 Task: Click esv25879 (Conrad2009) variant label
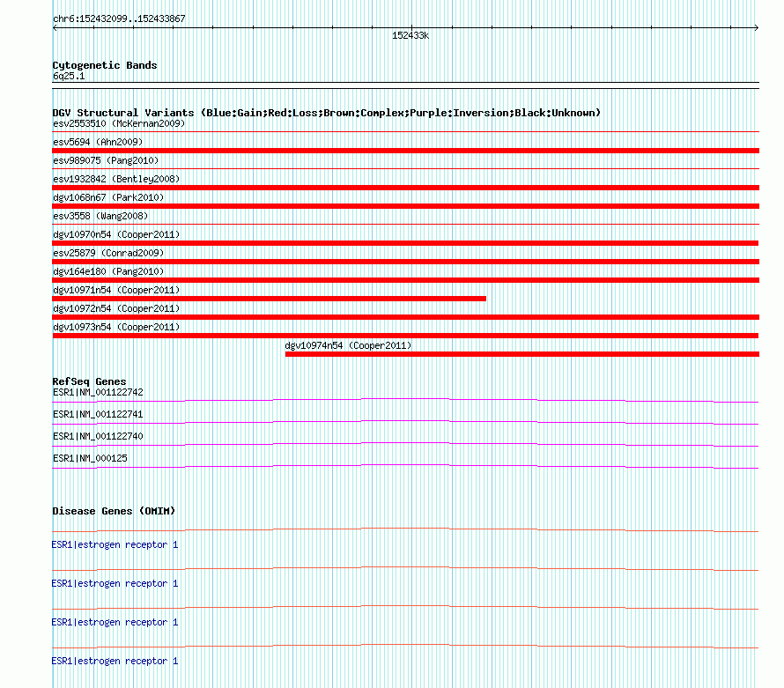108,253
